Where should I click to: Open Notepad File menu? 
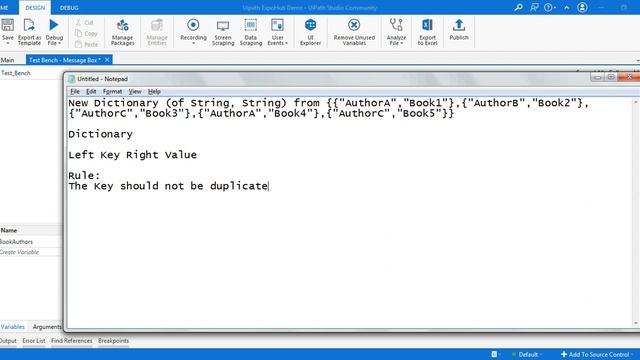coord(75,91)
